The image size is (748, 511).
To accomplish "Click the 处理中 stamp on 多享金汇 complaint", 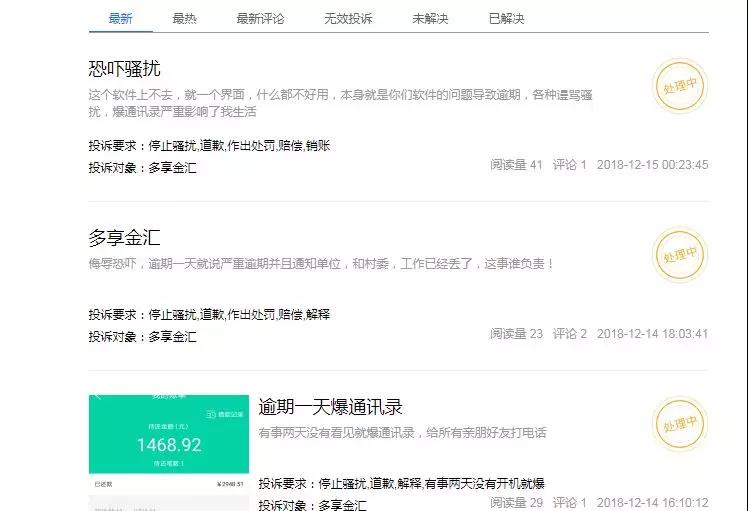I will click(x=680, y=255).
